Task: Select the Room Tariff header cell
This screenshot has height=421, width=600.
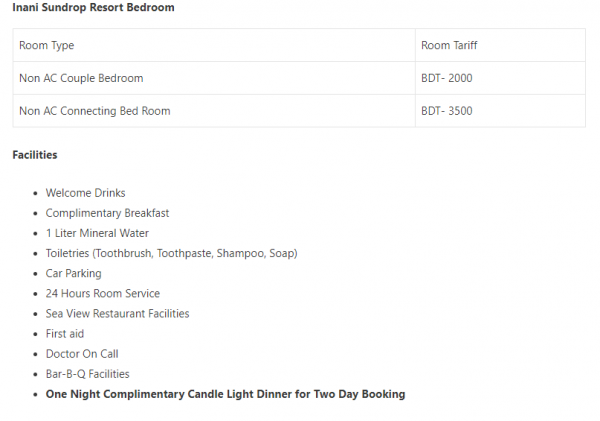Action: (500, 45)
